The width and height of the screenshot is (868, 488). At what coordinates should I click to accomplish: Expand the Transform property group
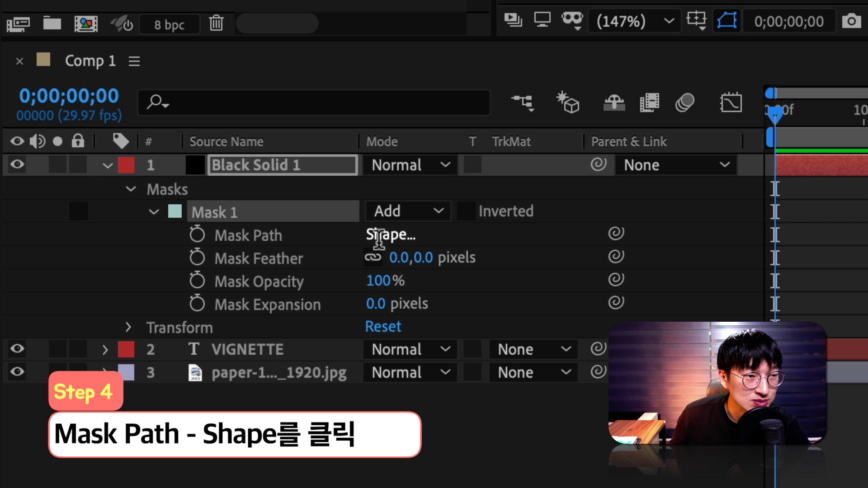128,327
